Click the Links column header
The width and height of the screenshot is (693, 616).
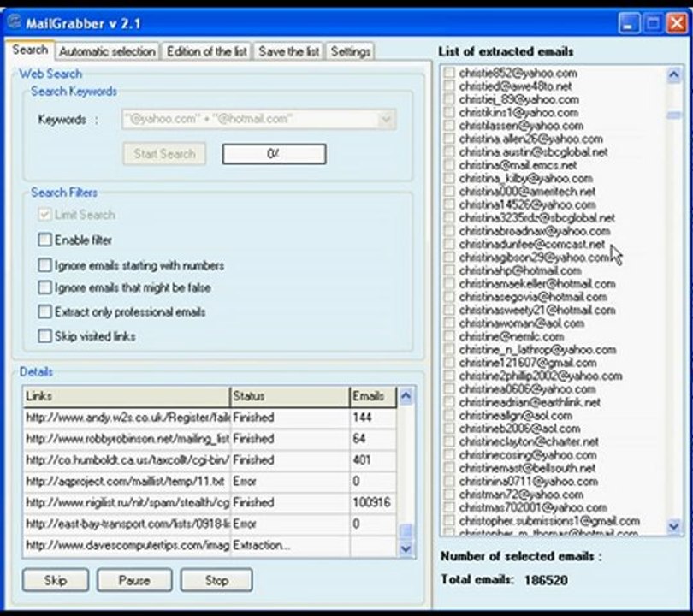(127, 396)
